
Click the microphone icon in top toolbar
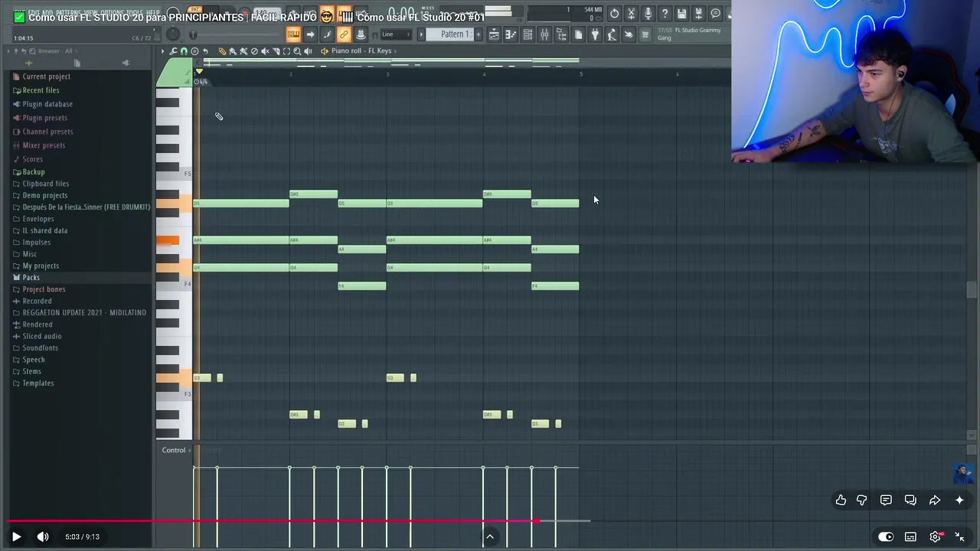click(x=648, y=13)
